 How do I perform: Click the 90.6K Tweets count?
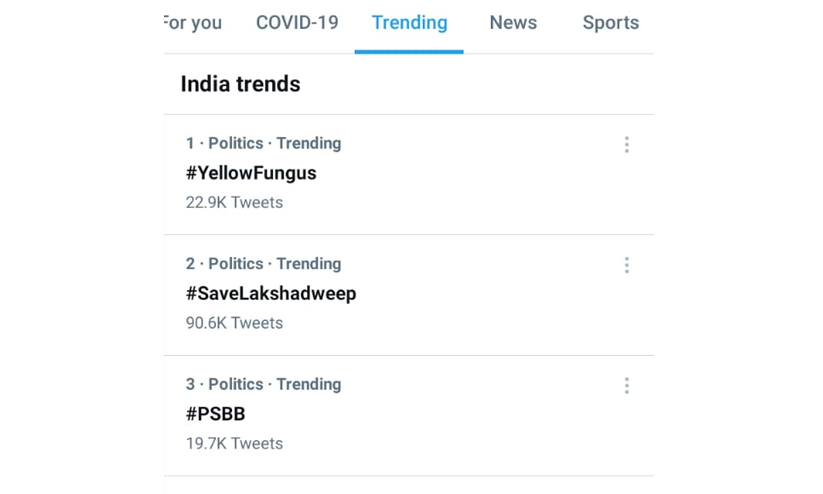pos(234,323)
